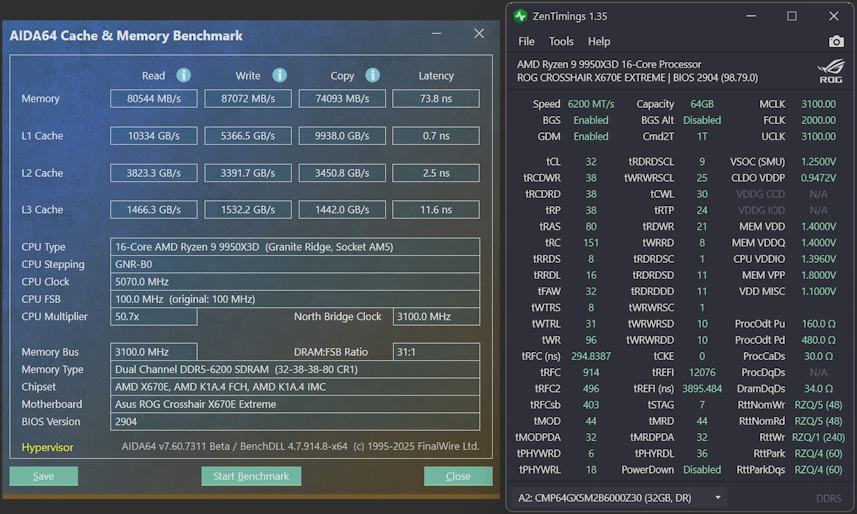Start Benchmark in AIDA64
Image resolution: width=857 pixels, height=514 pixels.
[x=251, y=476]
